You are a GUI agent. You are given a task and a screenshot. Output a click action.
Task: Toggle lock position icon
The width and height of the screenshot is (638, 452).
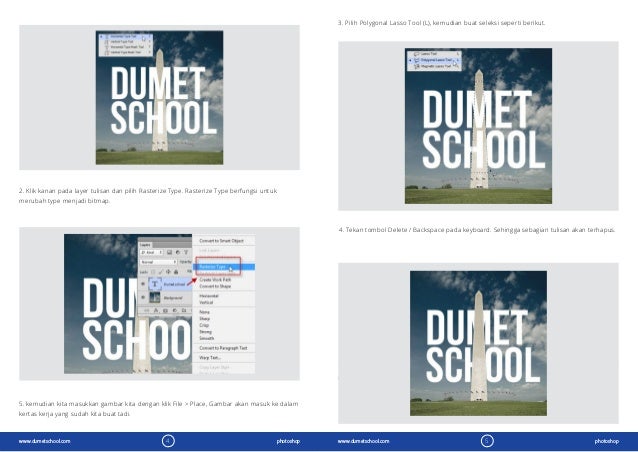point(168,271)
